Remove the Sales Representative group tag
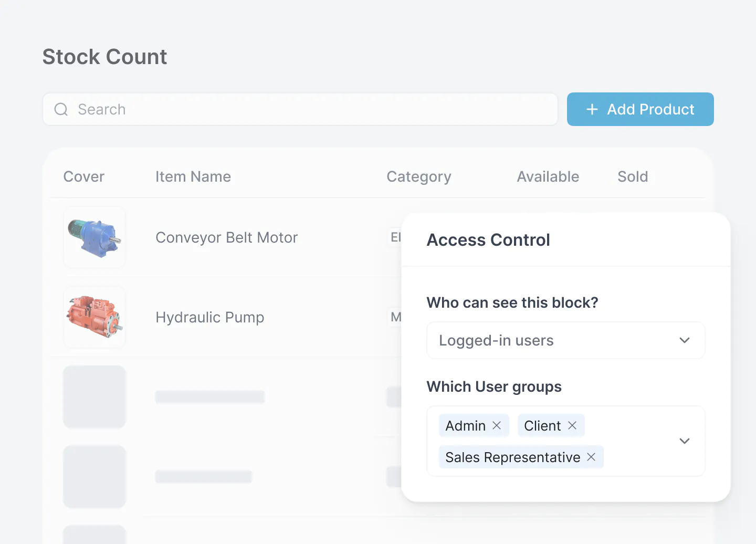 coord(591,457)
